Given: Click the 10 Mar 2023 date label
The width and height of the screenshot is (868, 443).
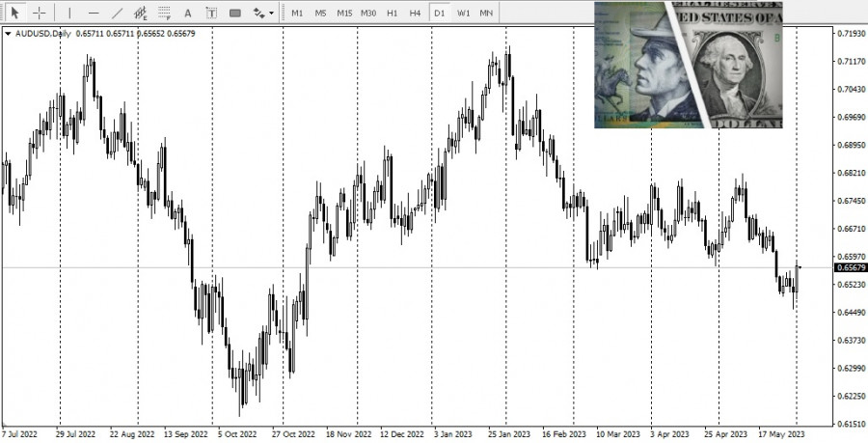Looking at the screenshot, I should pyautogui.click(x=618, y=434).
